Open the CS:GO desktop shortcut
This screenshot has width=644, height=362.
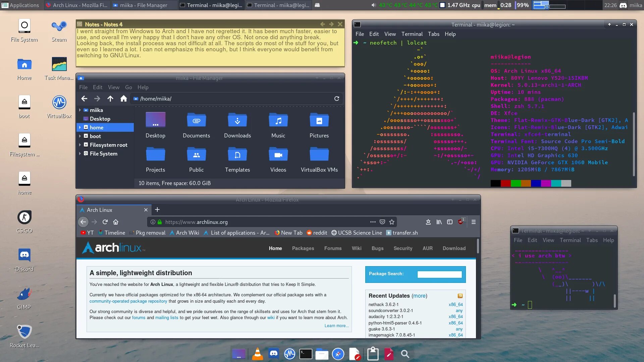coord(24,221)
